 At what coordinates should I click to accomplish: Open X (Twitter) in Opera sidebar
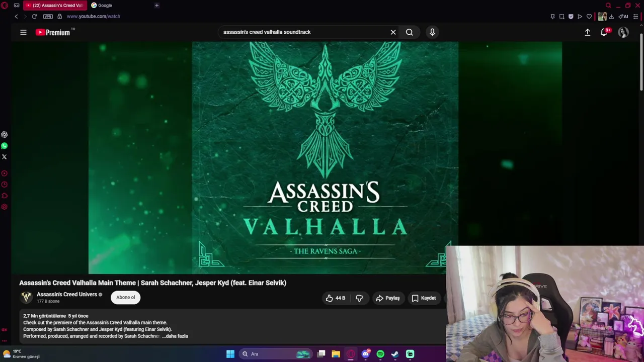click(x=5, y=157)
